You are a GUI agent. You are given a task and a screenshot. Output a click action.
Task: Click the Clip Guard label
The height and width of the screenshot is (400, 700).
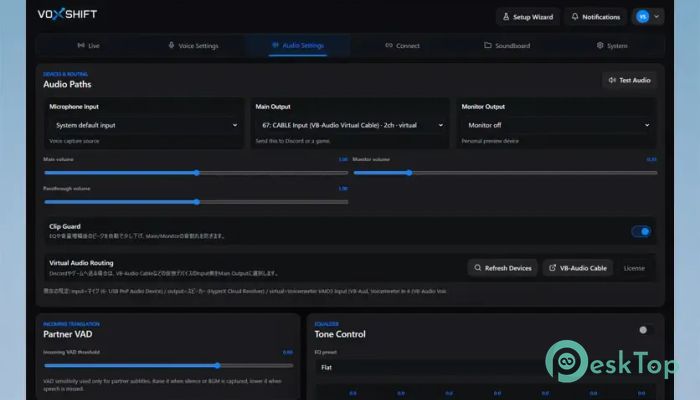(65, 226)
